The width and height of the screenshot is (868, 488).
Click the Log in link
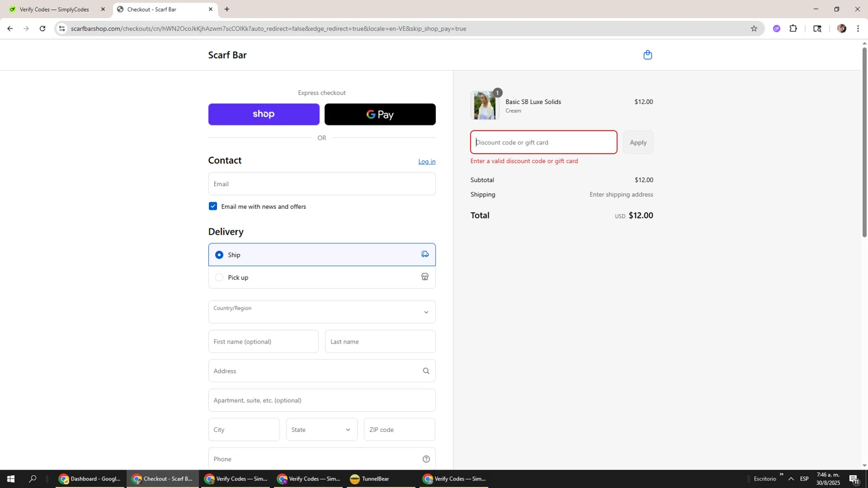pos(427,161)
